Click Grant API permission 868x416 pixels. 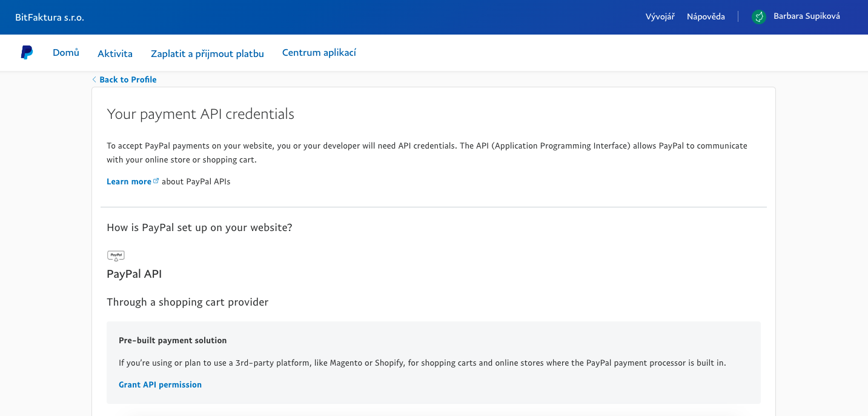tap(160, 384)
